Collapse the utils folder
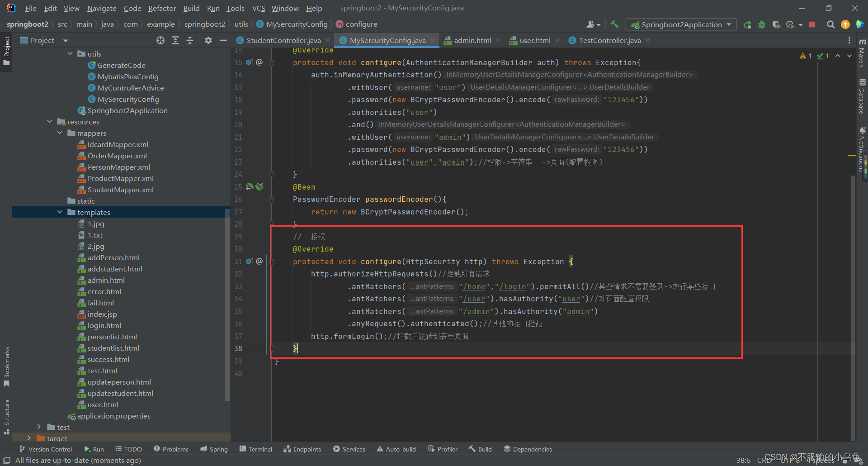This screenshot has width=868, height=466. 70,54
